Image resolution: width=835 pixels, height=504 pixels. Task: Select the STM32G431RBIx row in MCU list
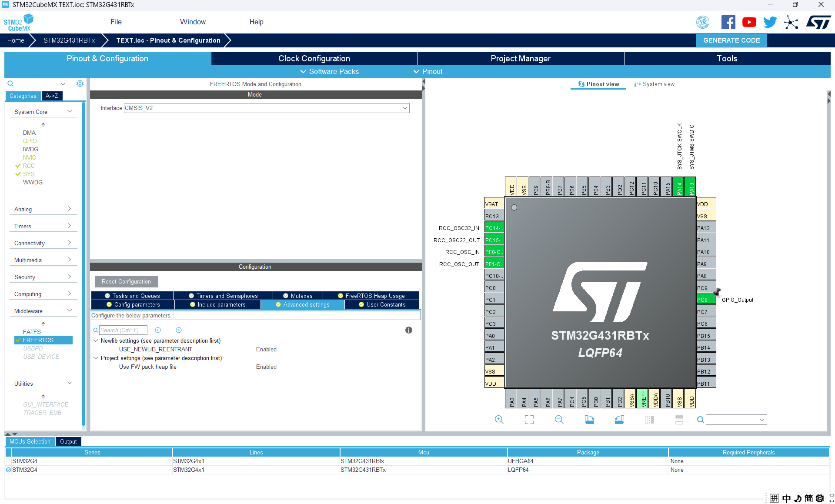tap(362, 461)
